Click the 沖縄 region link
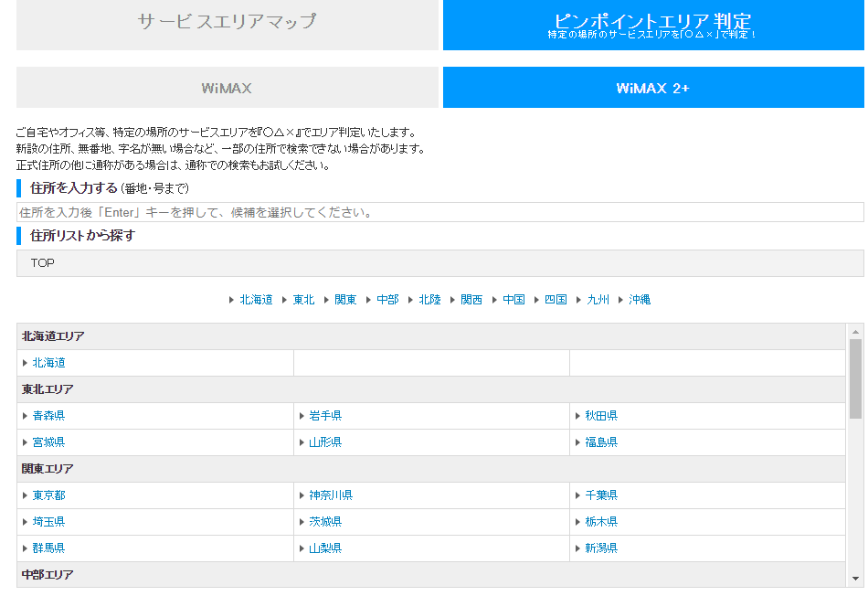Screen dimensions: 868x596 tap(640, 298)
